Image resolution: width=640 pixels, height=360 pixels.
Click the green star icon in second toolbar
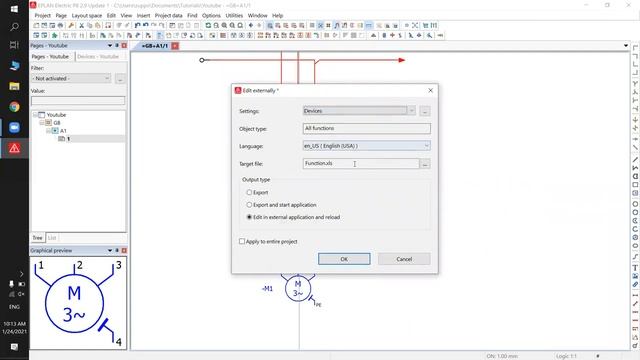point(54,36)
